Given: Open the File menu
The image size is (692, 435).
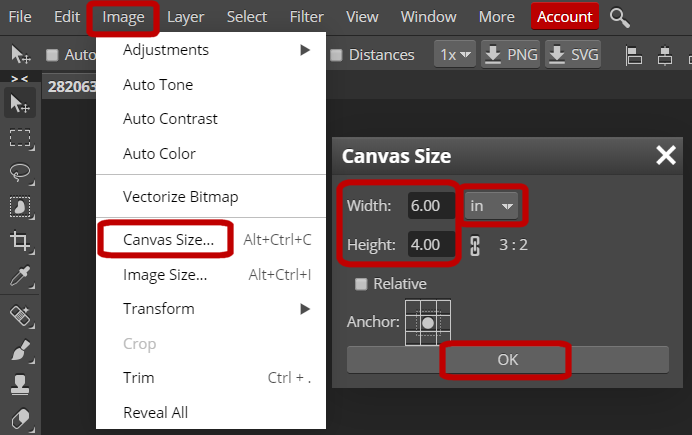Looking at the screenshot, I should pos(20,17).
